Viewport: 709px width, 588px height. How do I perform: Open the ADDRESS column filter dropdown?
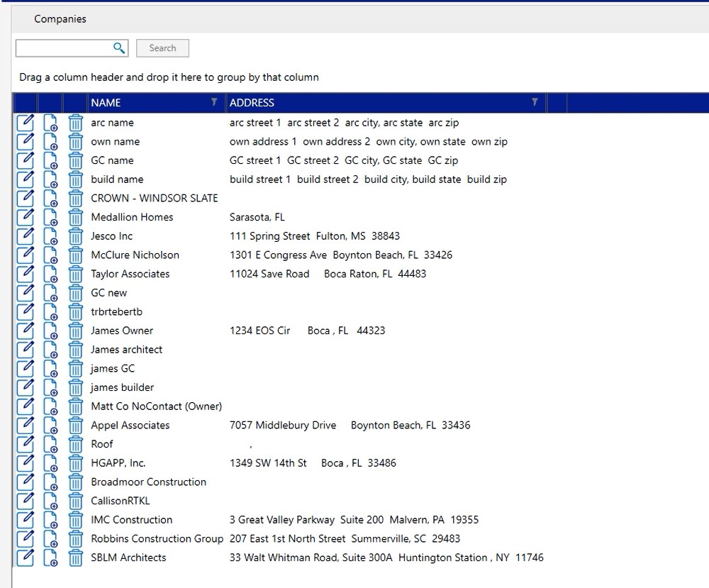click(535, 103)
